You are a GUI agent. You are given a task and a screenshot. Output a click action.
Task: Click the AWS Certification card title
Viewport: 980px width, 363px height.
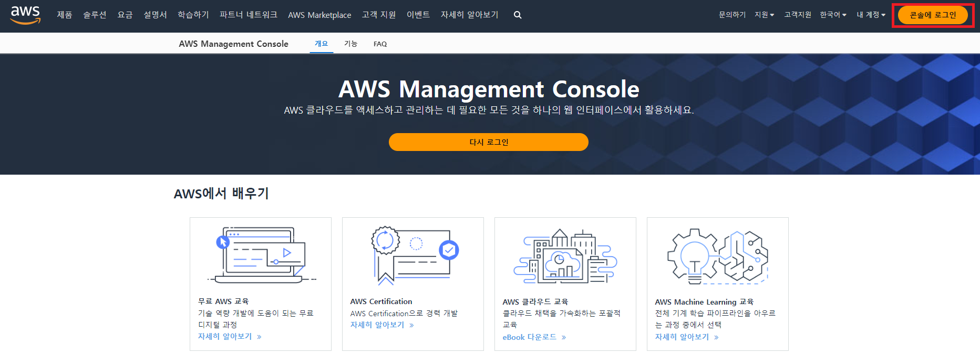pos(381,301)
